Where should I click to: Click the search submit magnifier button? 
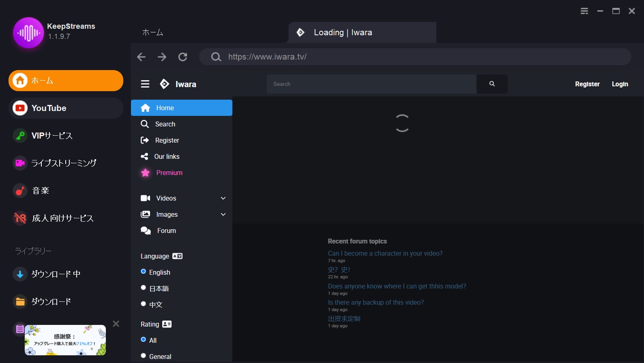[492, 84]
